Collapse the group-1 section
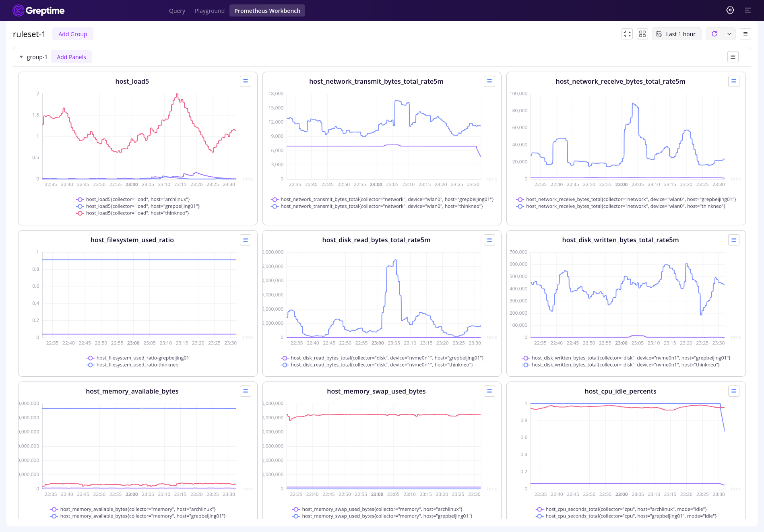 coord(21,57)
